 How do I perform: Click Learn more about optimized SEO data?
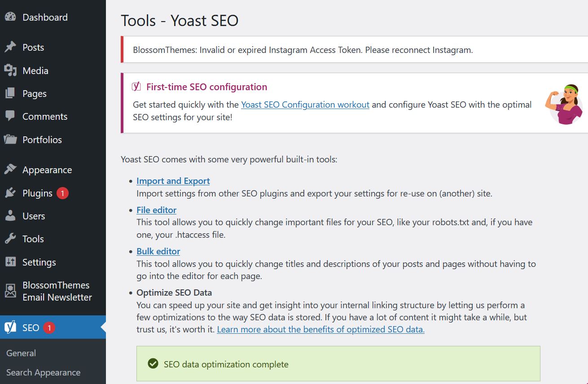click(x=320, y=329)
